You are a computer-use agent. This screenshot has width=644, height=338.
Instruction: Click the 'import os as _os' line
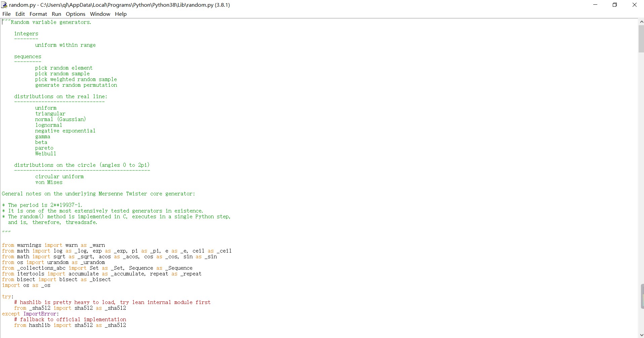coord(26,285)
